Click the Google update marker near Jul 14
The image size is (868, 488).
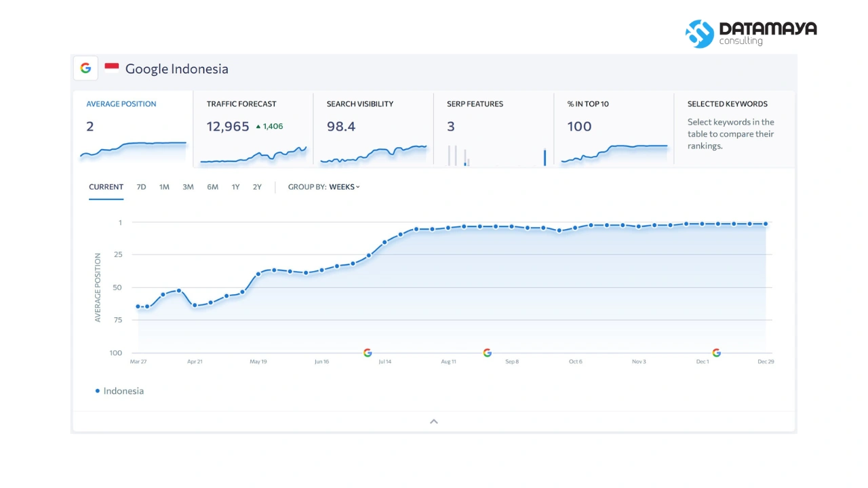(x=368, y=352)
